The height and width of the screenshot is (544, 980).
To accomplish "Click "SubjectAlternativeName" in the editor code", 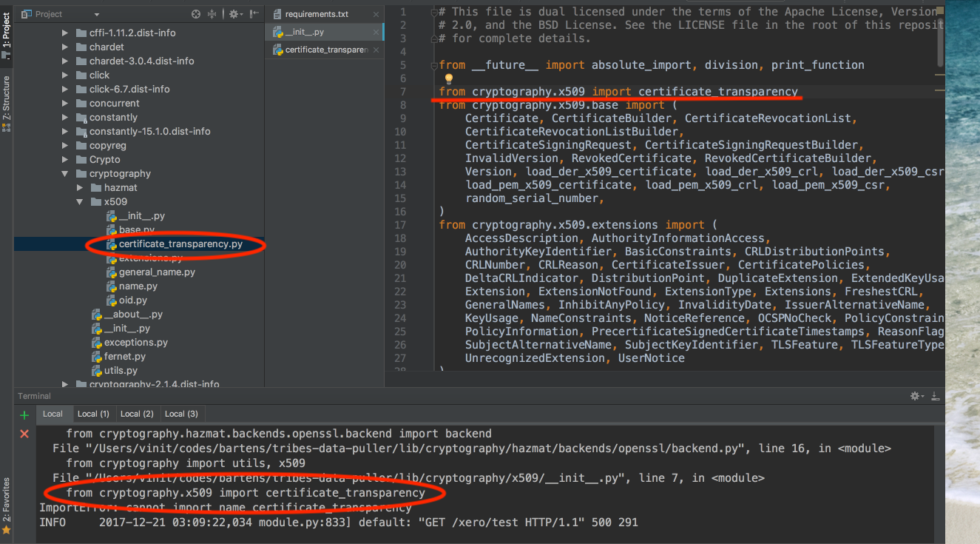I will [x=538, y=345].
